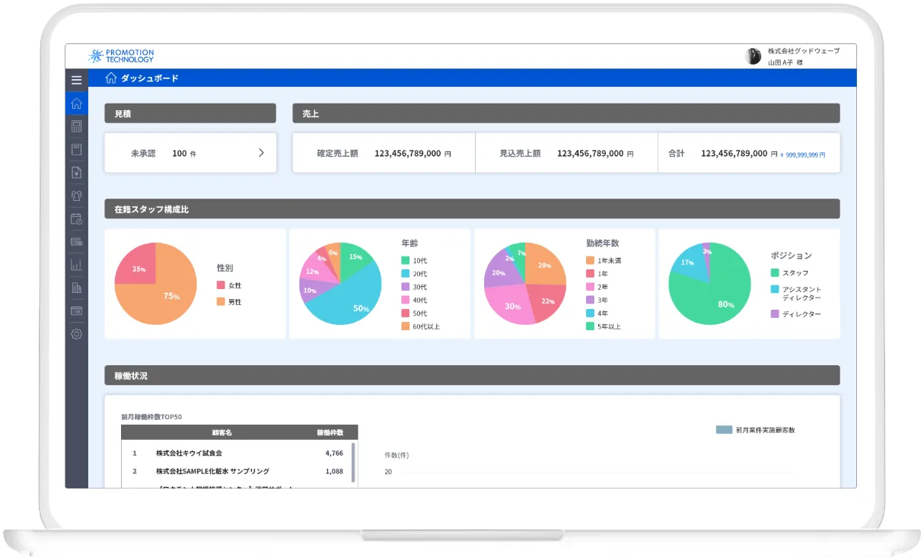Click the ダッシュボード title in the blue bar

click(x=150, y=78)
